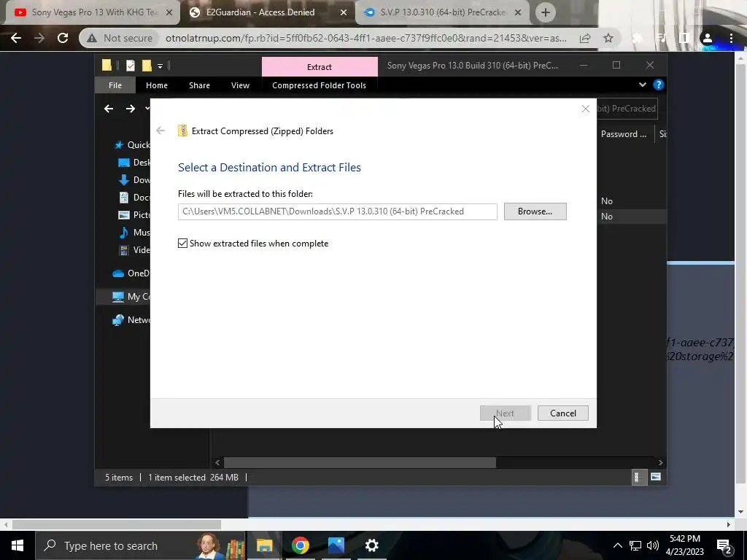Select Pictures in Explorer sidebar
747x560 pixels.
[134, 215]
